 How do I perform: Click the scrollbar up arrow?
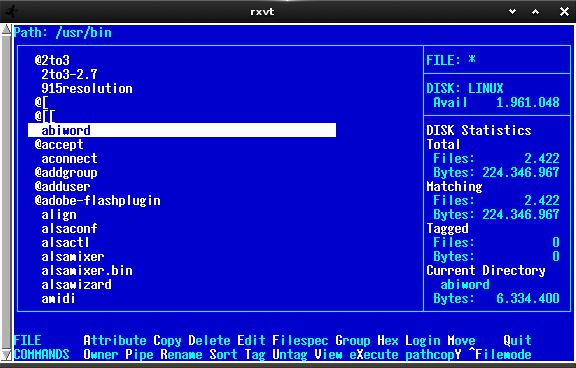(6, 29)
